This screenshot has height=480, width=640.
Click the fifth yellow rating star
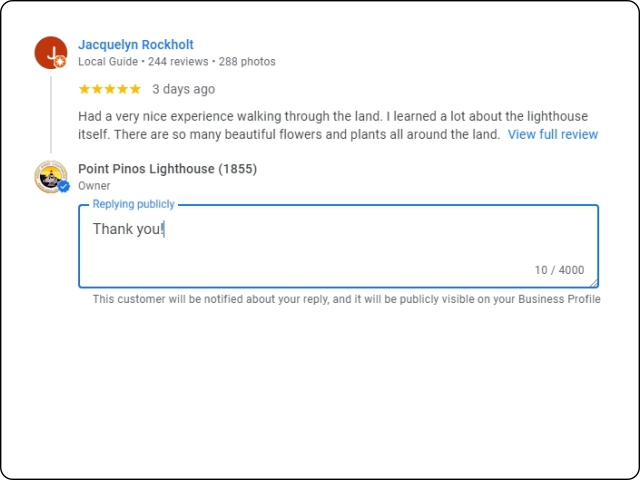(x=135, y=89)
